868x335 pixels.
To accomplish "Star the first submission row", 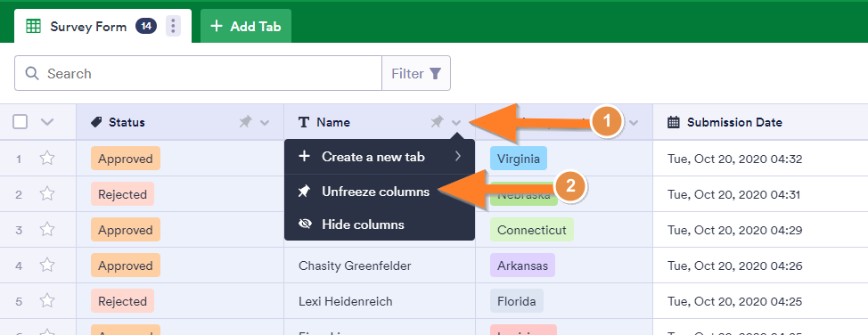I will click(47, 159).
